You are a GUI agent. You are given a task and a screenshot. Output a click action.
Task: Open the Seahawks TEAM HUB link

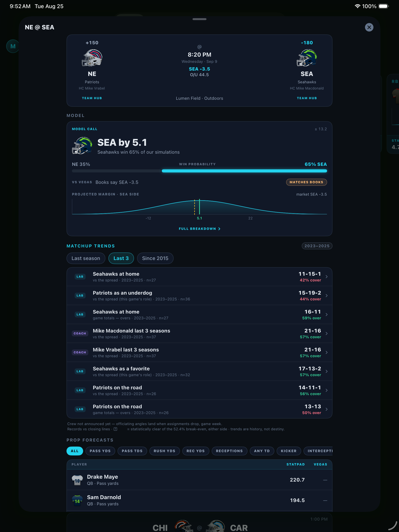coord(307,98)
